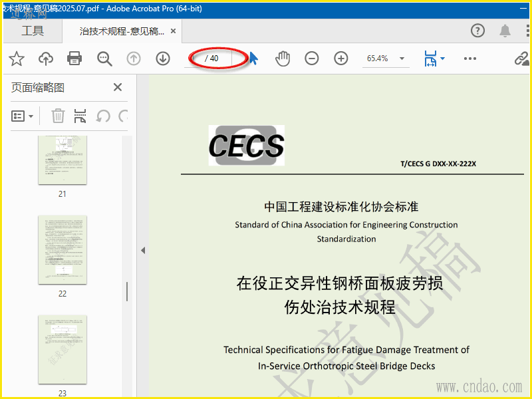Rotate pages clockwise
532x399 pixels.
click(x=124, y=116)
